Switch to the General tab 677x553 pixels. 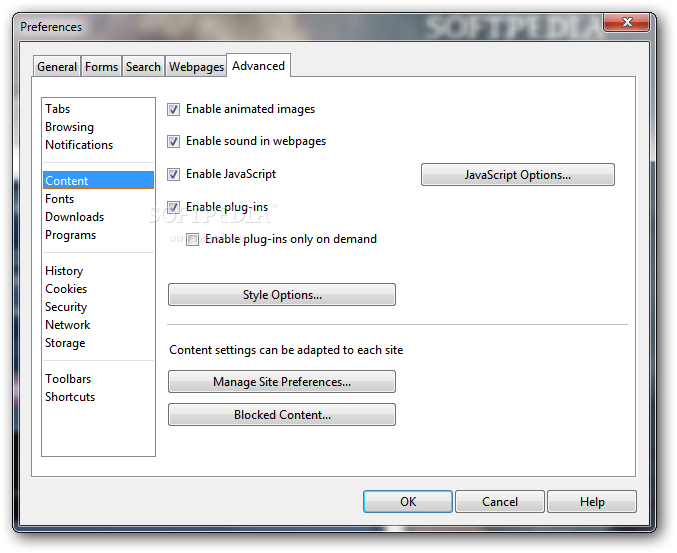(x=57, y=67)
